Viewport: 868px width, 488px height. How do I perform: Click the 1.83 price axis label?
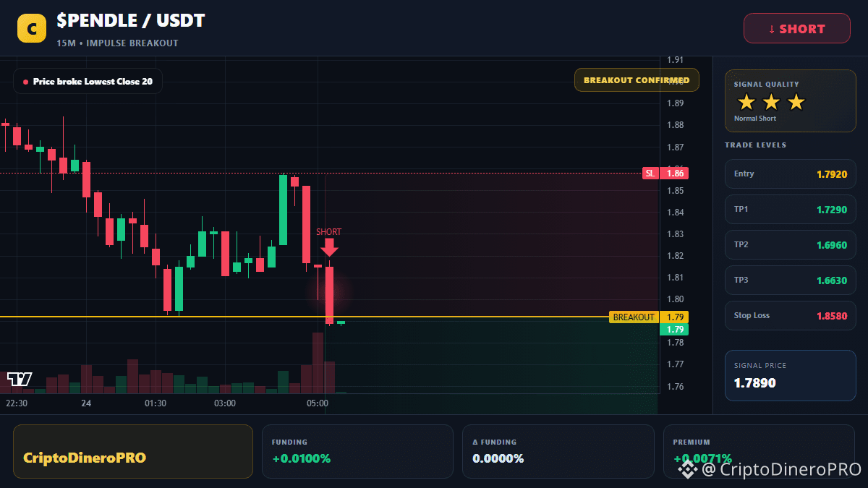(676, 234)
